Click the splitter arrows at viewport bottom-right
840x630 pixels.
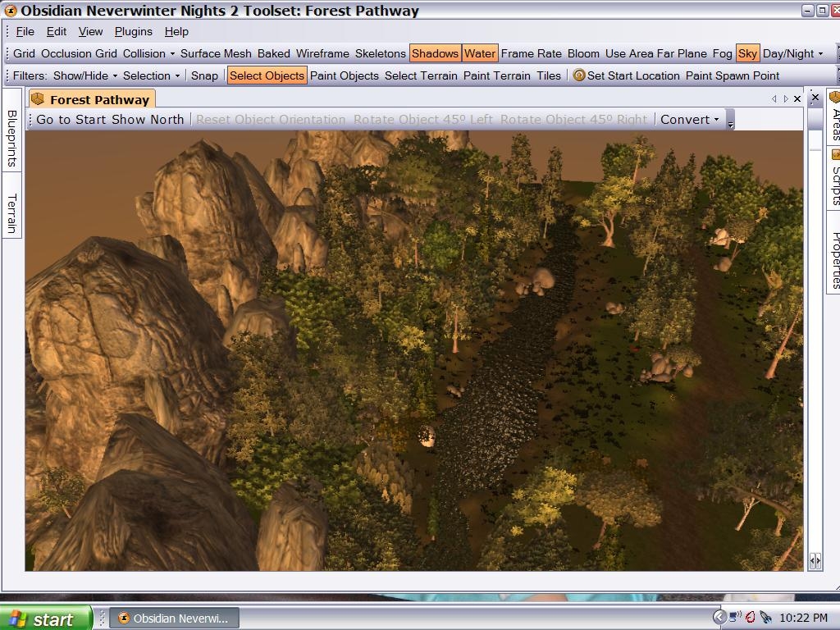[x=815, y=560]
